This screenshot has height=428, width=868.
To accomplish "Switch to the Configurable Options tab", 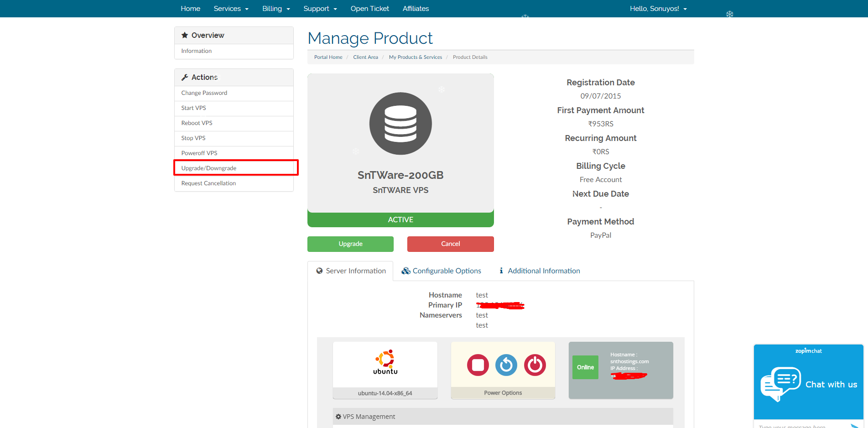I will click(x=441, y=271).
